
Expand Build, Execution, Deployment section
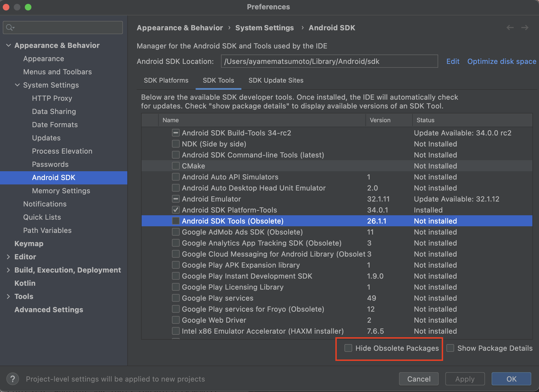tap(8, 270)
